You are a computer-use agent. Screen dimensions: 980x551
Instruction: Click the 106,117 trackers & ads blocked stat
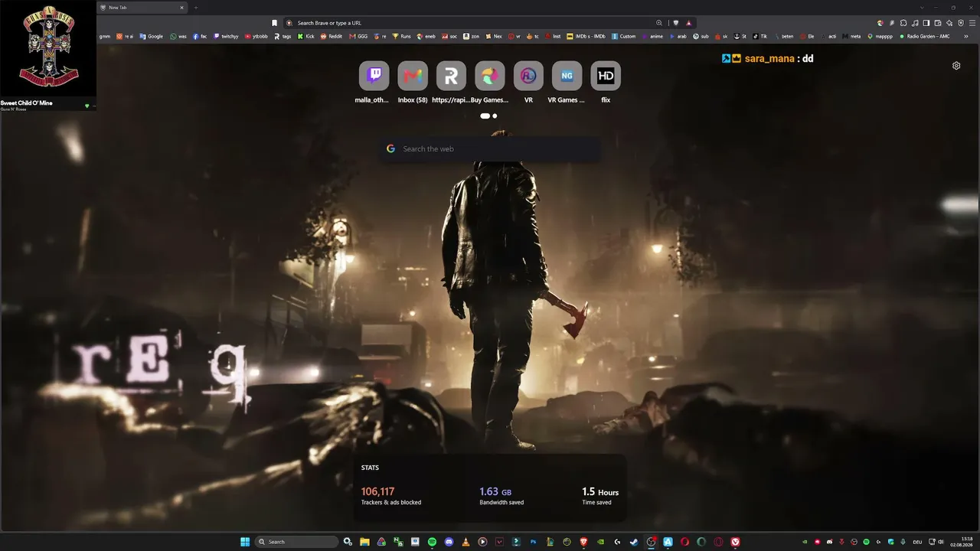click(391, 497)
